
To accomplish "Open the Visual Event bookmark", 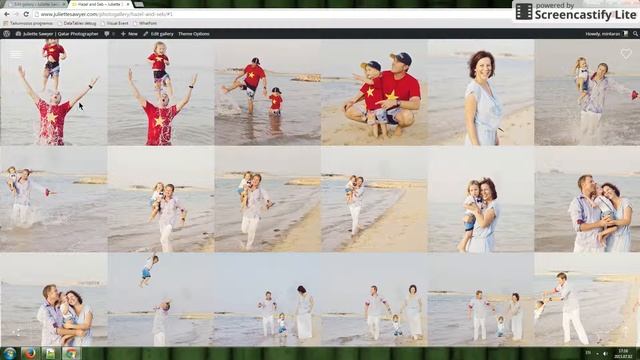I will pyautogui.click(x=115, y=23).
